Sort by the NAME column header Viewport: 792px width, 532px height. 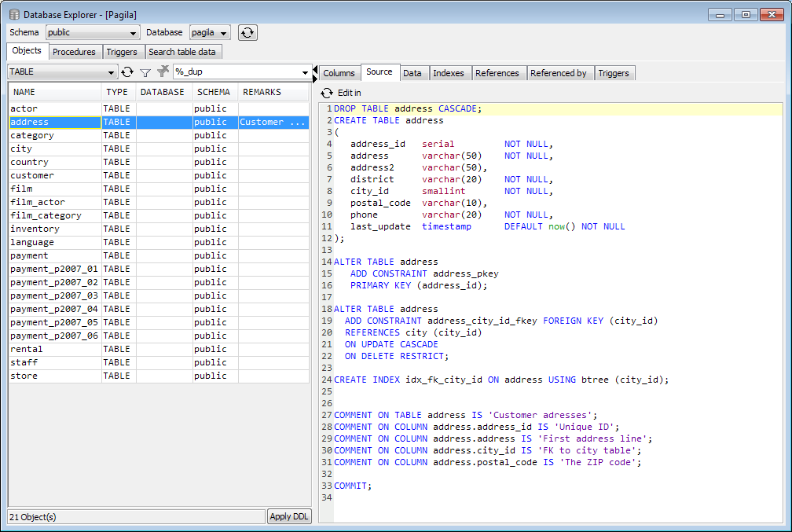click(53, 92)
